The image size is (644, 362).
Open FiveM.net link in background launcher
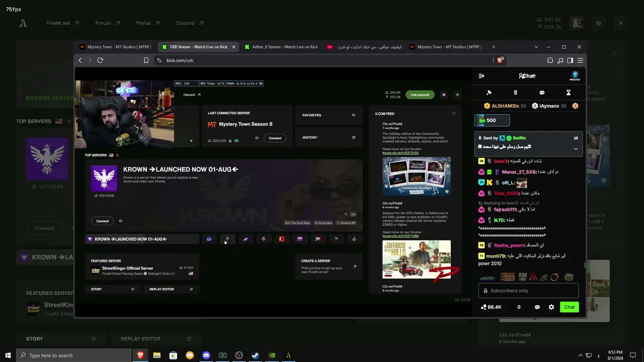tap(62, 23)
